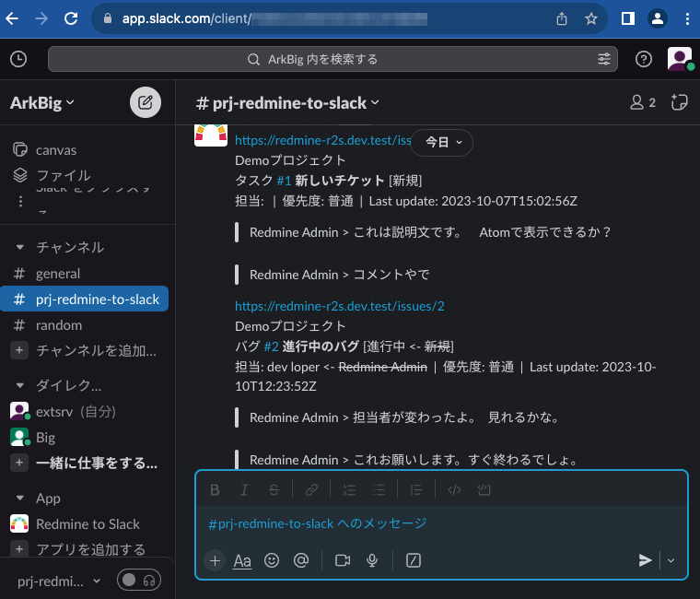The width and height of the screenshot is (700, 599).
Task: Open slash shortcuts icon
Action: (414, 560)
